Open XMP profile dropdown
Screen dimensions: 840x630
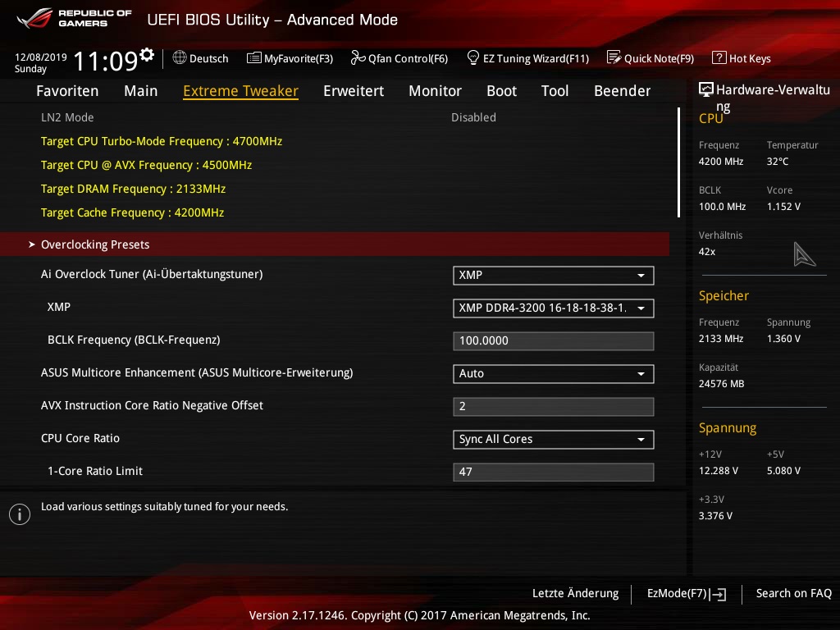pyautogui.click(x=554, y=308)
